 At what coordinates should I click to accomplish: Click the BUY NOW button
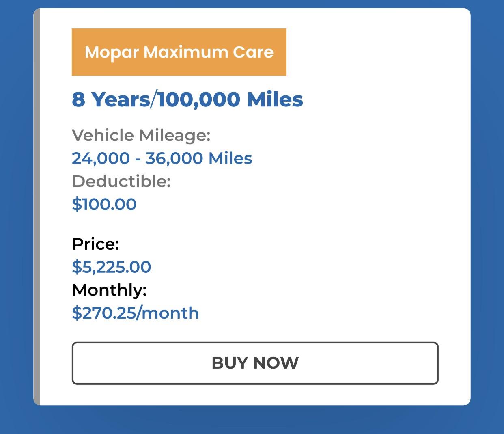click(x=255, y=363)
